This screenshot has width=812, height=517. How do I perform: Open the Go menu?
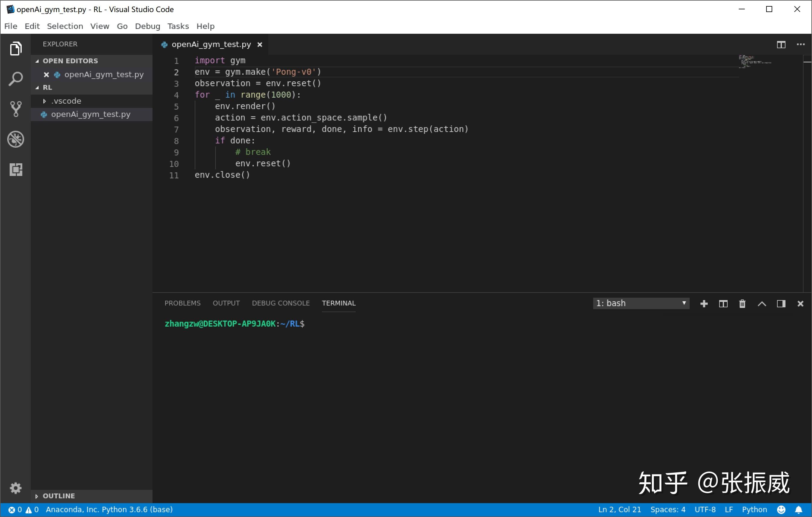122,26
